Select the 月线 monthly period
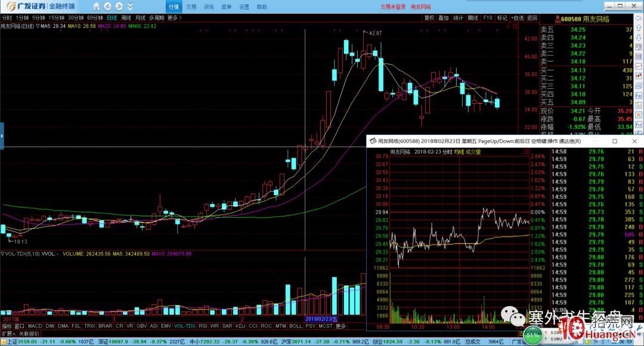The height and width of the screenshot is (346, 644). pyautogui.click(x=140, y=18)
